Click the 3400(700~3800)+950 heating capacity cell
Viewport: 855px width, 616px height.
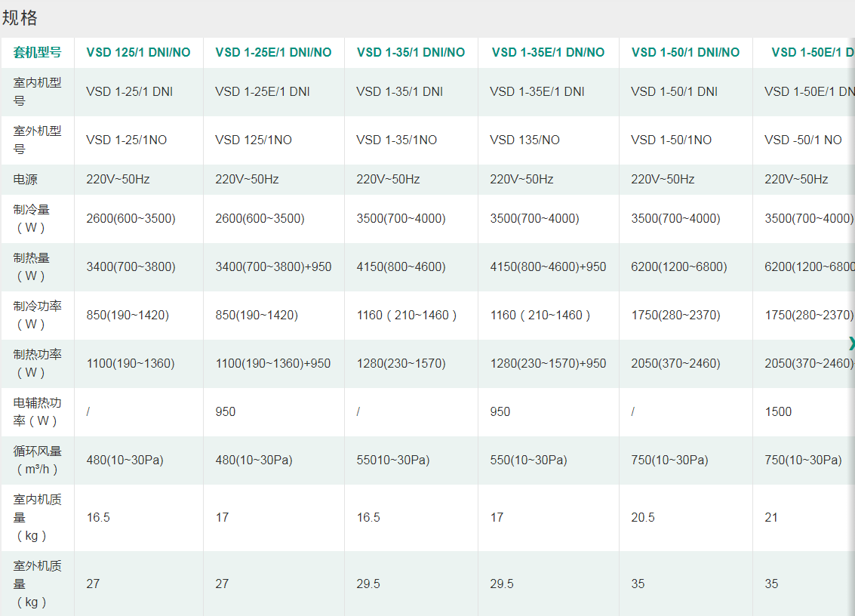coord(273,266)
